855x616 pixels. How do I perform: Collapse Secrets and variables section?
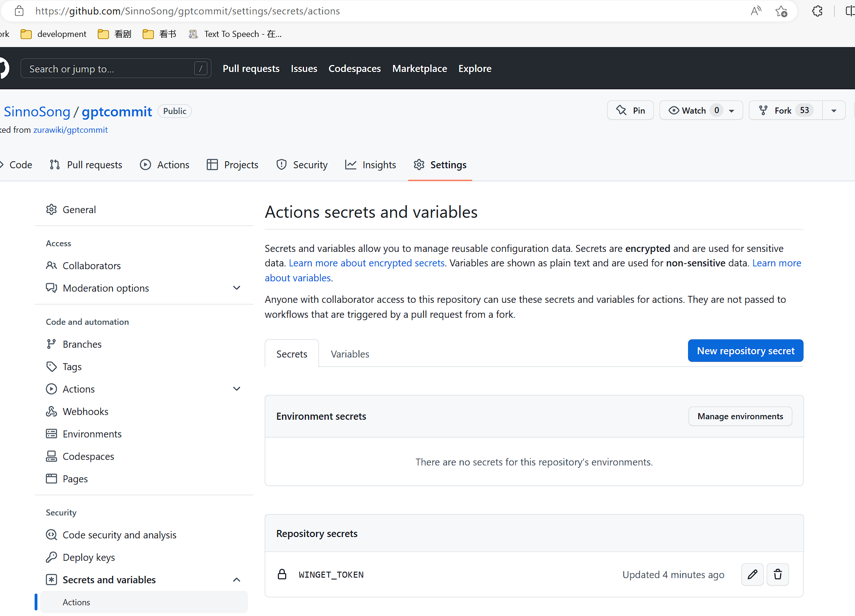click(144, 580)
